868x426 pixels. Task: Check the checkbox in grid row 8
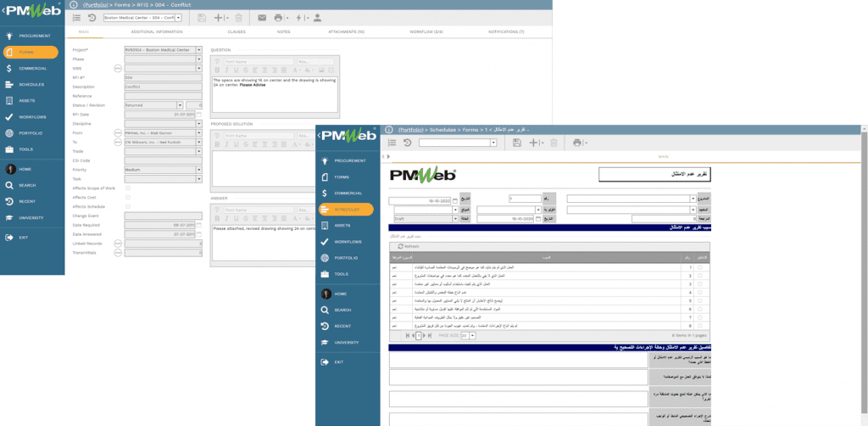click(x=699, y=326)
